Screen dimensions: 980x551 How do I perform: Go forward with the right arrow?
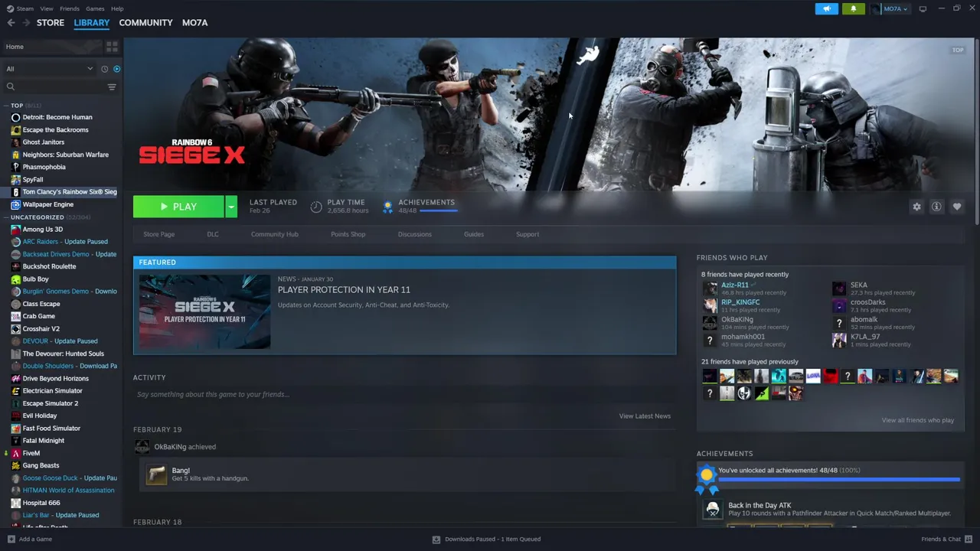pyautogui.click(x=26, y=22)
